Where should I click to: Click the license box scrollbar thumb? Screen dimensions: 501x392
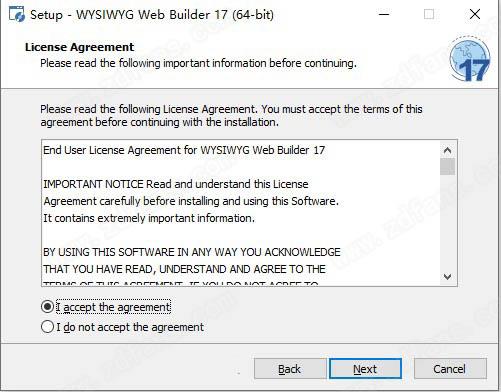(x=447, y=167)
